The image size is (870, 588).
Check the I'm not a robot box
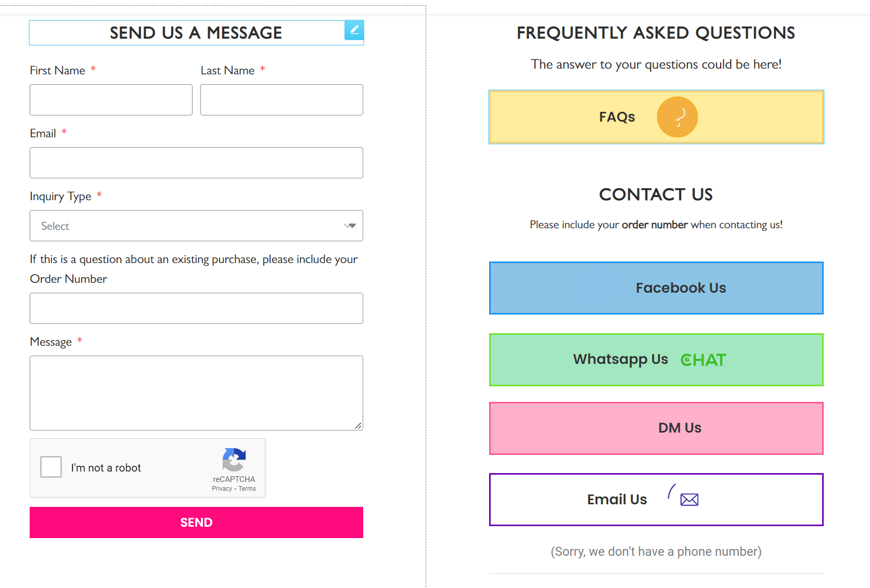(x=51, y=467)
